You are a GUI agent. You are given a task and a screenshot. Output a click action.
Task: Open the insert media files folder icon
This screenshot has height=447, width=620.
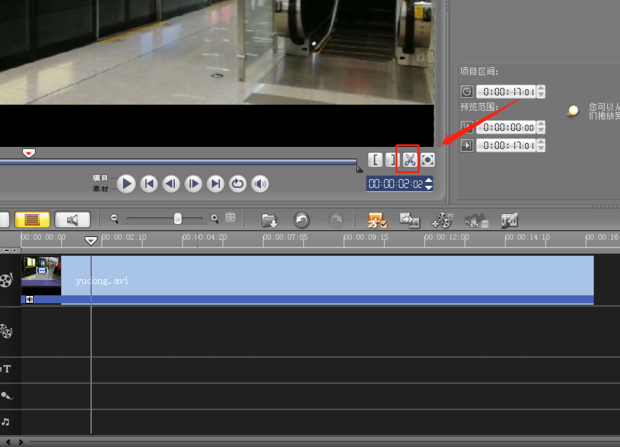click(269, 220)
